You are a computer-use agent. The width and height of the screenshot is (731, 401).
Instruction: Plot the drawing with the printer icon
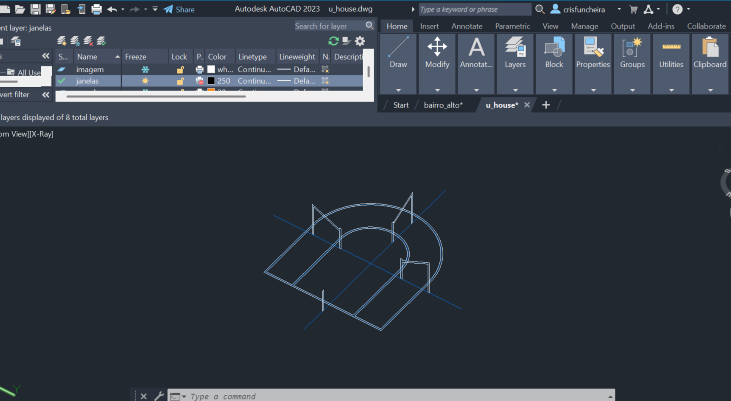point(97,9)
